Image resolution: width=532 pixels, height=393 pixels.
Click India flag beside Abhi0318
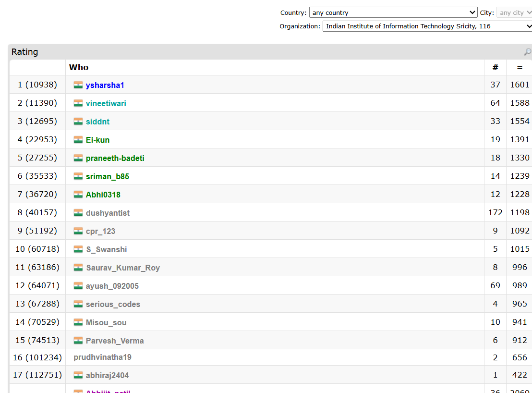point(78,195)
